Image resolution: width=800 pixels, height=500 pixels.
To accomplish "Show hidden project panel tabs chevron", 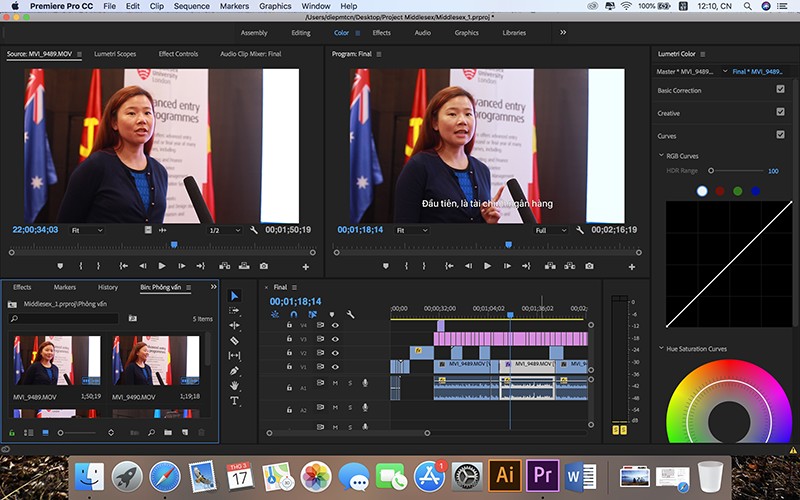I will pos(213,287).
